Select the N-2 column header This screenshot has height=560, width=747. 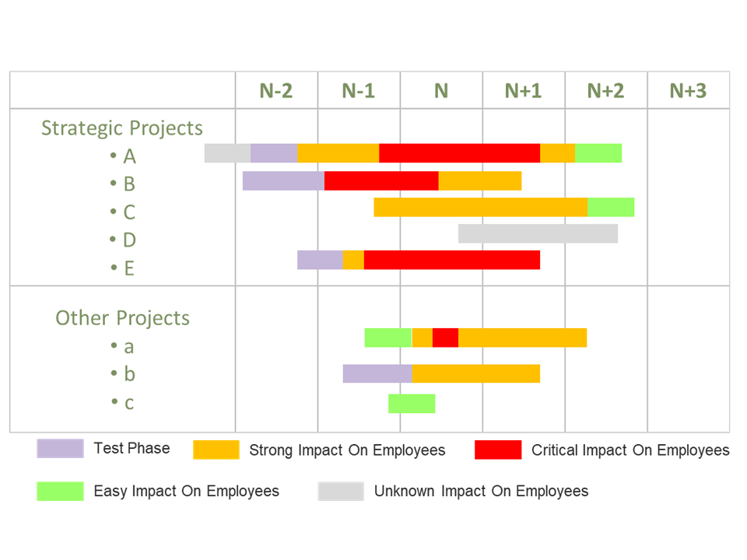pos(276,91)
